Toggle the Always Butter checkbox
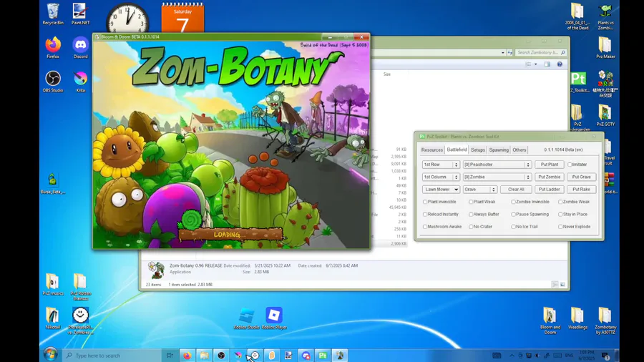The image size is (644, 362). coord(471,214)
